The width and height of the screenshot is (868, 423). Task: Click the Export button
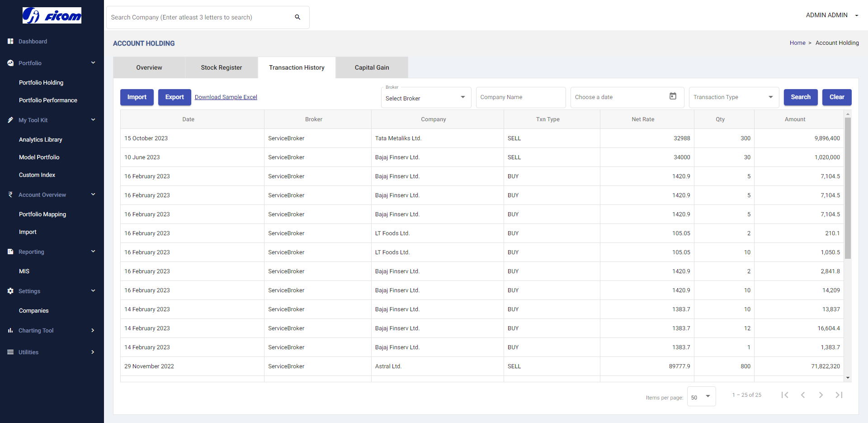pyautogui.click(x=175, y=97)
